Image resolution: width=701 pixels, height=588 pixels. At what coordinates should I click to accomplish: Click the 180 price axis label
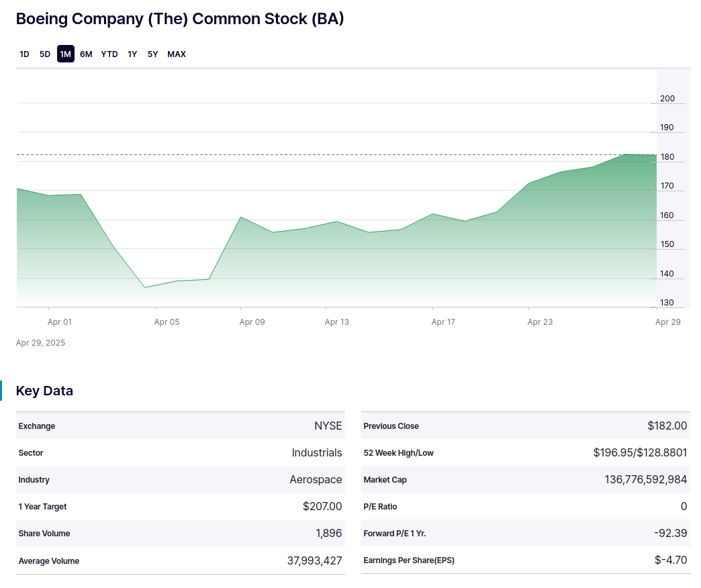pos(667,157)
